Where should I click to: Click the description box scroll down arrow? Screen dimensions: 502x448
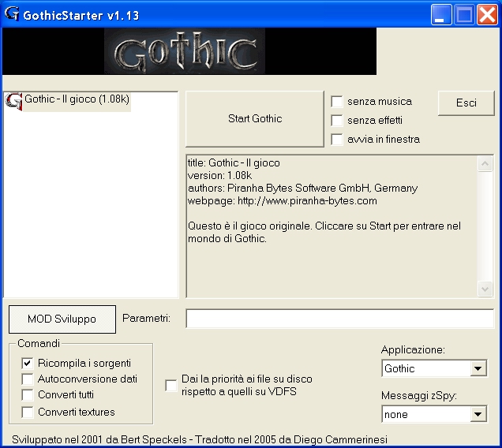click(485, 289)
